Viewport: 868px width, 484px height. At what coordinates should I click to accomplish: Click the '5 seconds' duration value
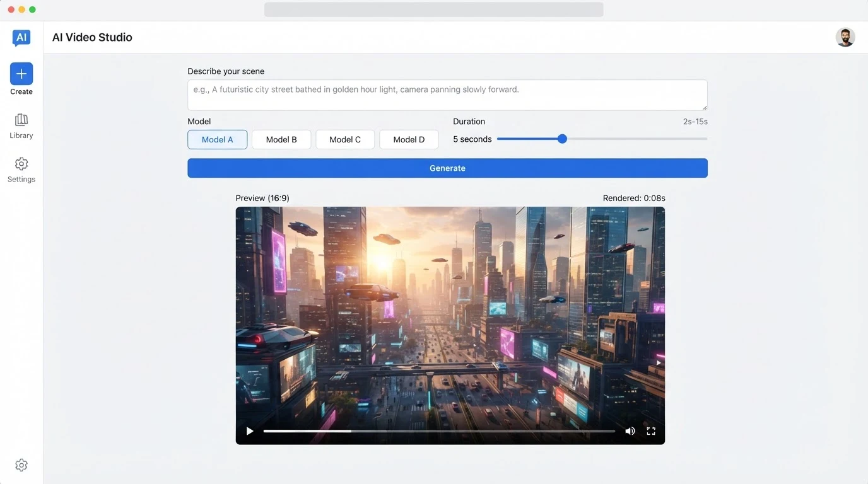pos(472,139)
